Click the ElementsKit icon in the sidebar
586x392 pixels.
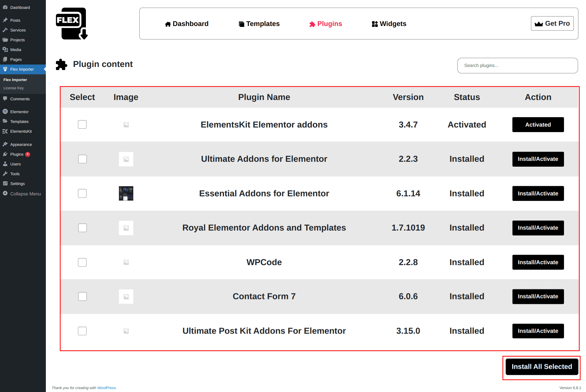[5, 131]
